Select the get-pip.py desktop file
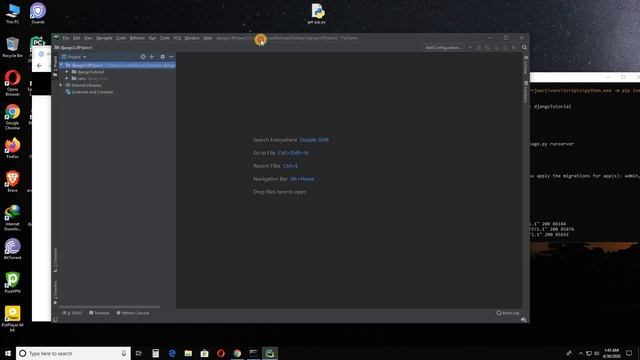The image size is (640, 360). [x=317, y=14]
